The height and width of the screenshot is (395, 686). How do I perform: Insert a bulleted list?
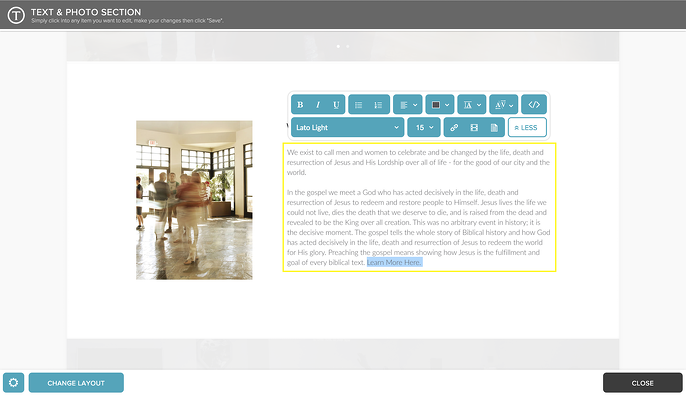pyautogui.click(x=359, y=105)
